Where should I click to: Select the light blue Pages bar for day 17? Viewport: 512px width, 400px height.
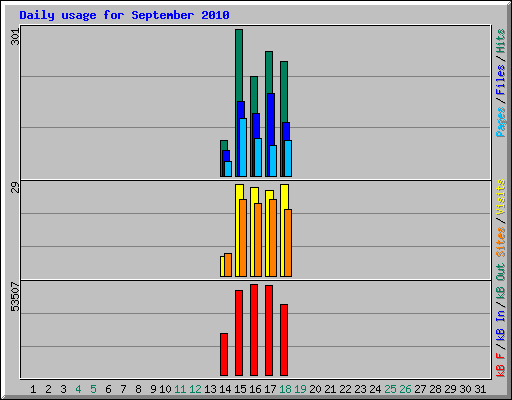(273, 161)
